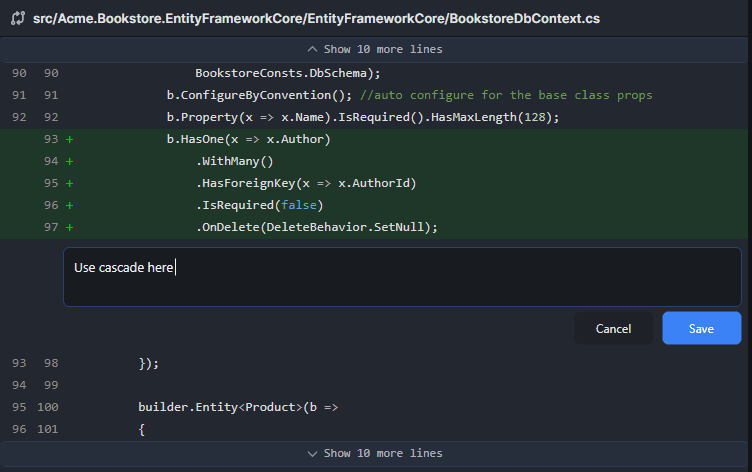Click plus marker on added line 97

click(70, 228)
